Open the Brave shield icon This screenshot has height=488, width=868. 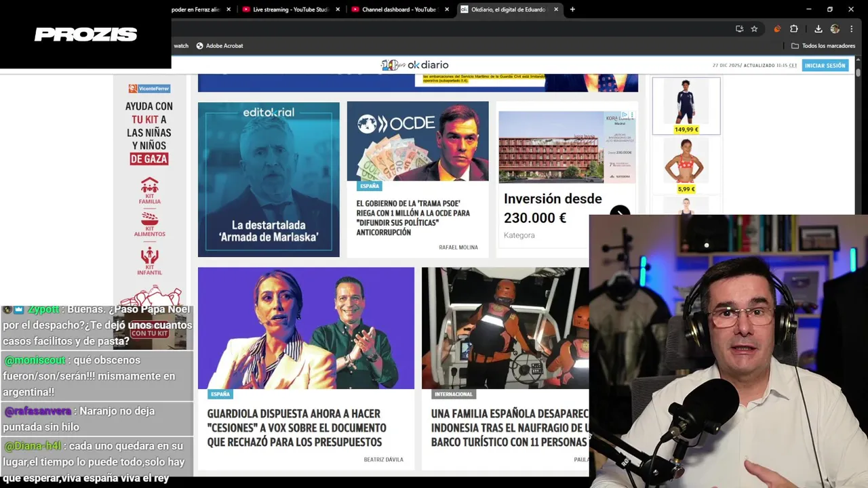click(x=777, y=28)
